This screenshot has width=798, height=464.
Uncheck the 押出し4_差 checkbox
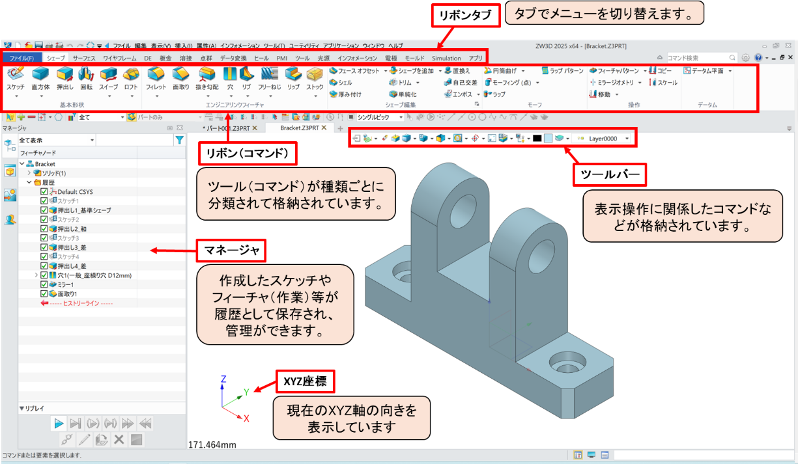click(44, 266)
